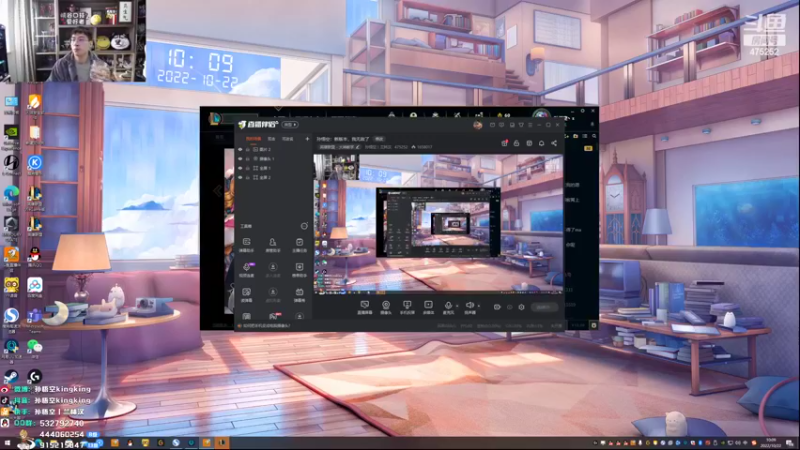The height and width of the screenshot is (450, 800).
Task: Hide the 全屏2 layer with eye icon
Action: coord(240,177)
